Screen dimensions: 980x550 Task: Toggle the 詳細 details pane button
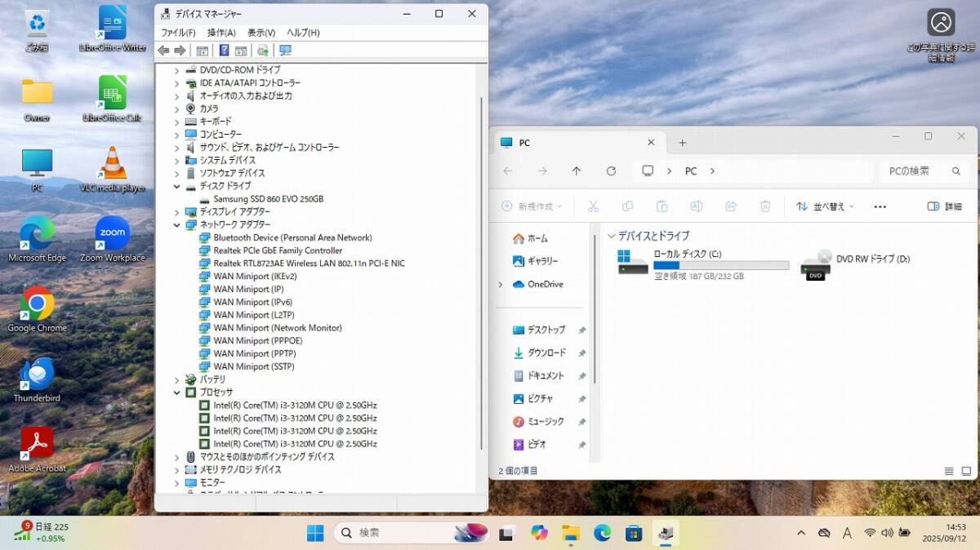point(944,206)
